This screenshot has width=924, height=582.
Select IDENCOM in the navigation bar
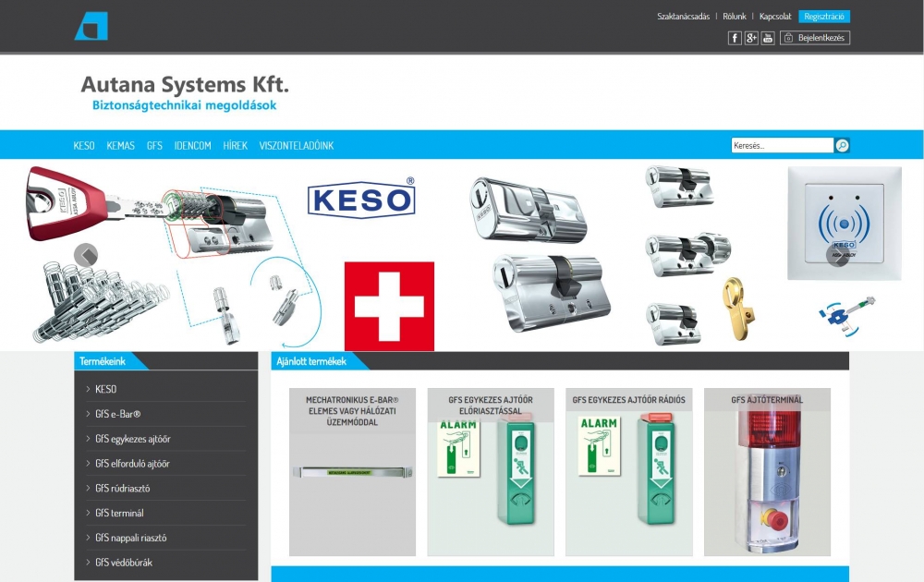coord(193,146)
